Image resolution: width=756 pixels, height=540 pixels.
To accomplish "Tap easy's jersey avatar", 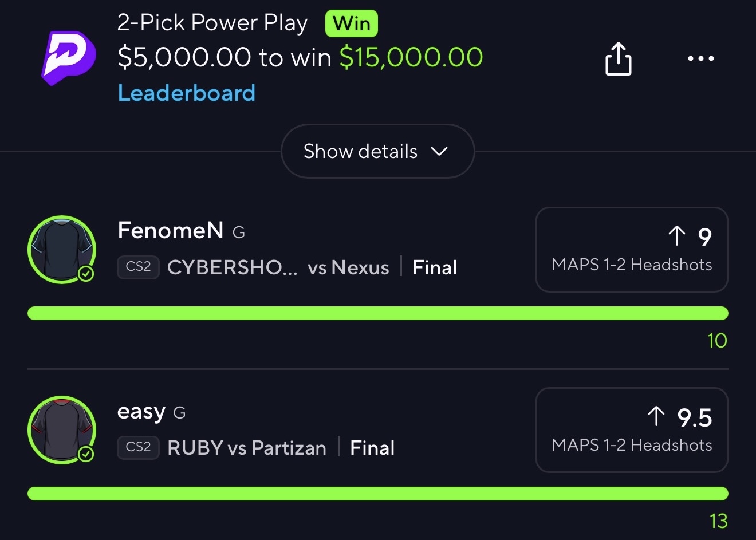I will click(x=62, y=430).
